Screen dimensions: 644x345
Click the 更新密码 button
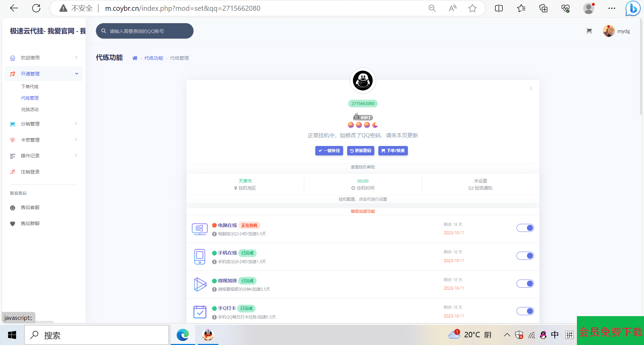pyautogui.click(x=361, y=151)
